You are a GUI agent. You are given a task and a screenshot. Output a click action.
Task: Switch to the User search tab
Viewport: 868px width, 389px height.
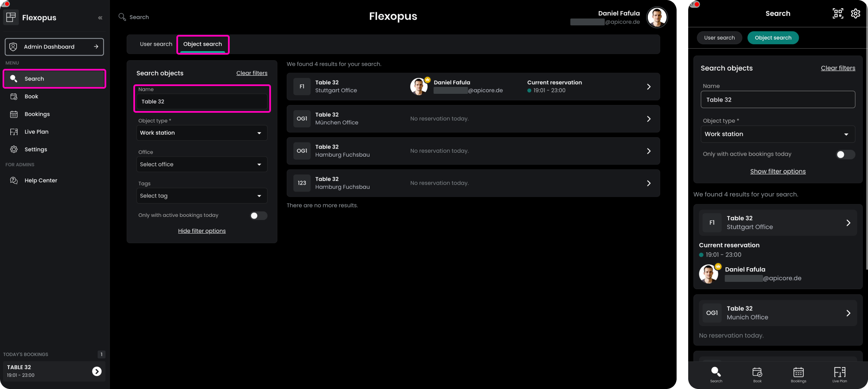point(156,44)
